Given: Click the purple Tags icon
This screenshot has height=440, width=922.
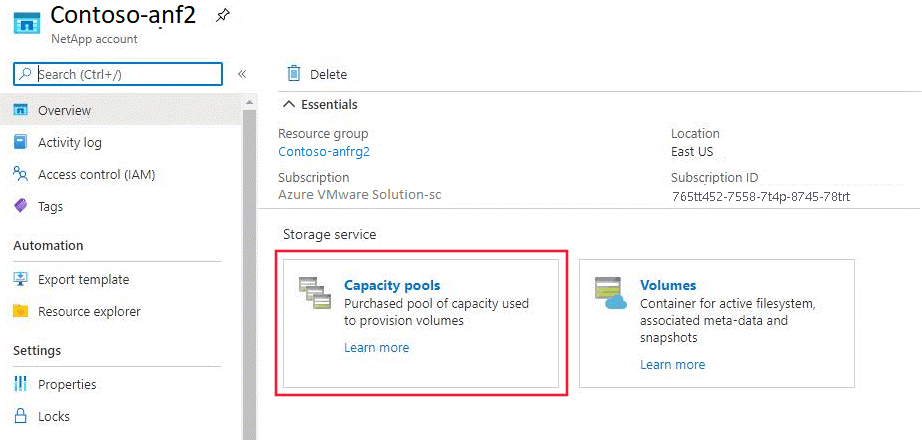Looking at the screenshot, I should (21, 206).
